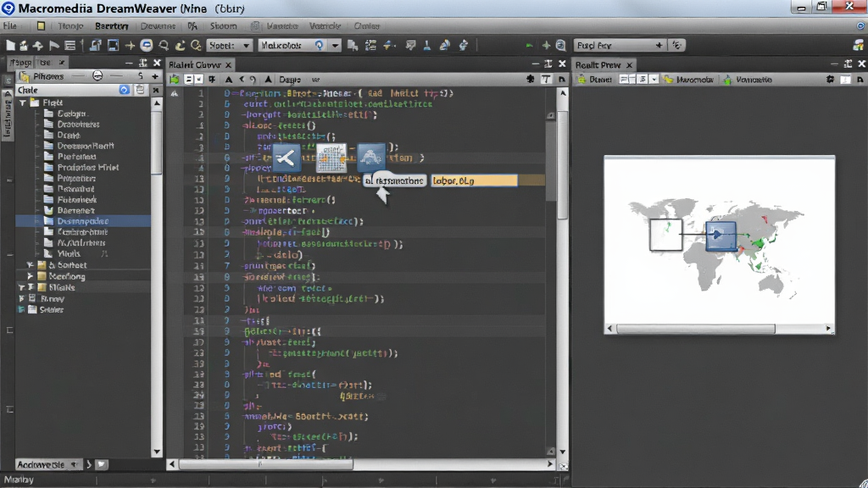This screenshot has width=868, height=488.
Task: Click the yellow square icon in the menu bar
Action: (x=41, y=26)
